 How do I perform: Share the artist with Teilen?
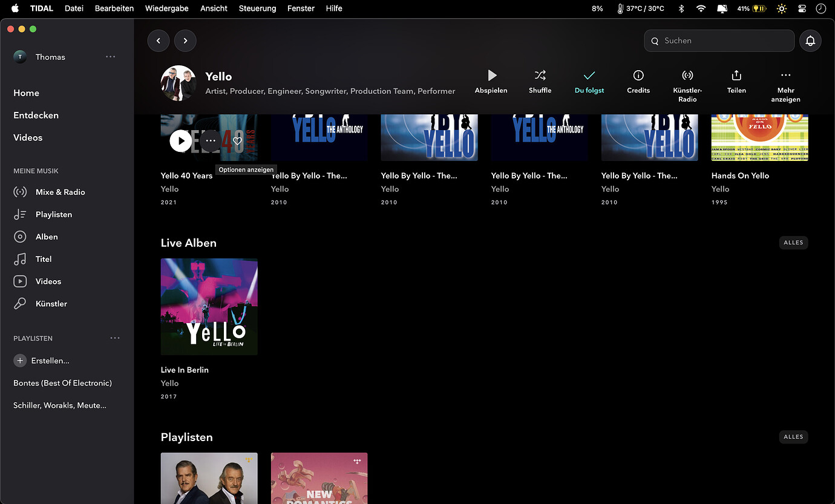click(736, 82)
